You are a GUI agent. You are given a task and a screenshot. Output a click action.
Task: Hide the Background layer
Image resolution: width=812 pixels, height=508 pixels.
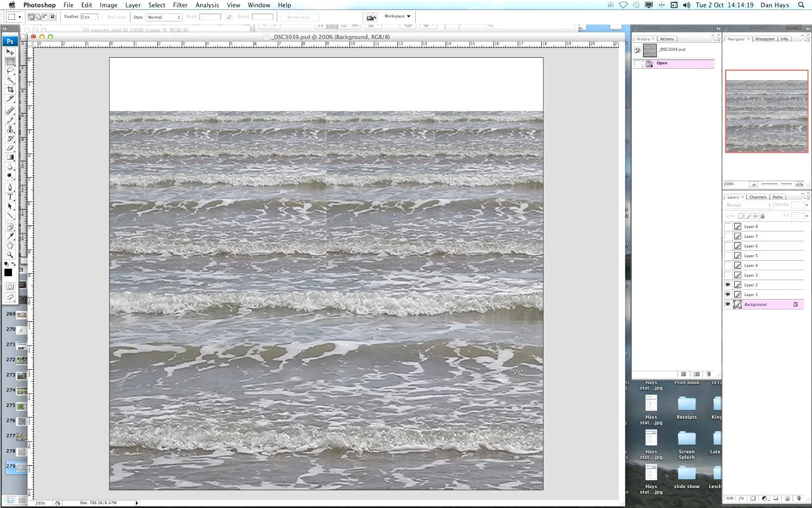pyautogui.click(x=727, y=304)
